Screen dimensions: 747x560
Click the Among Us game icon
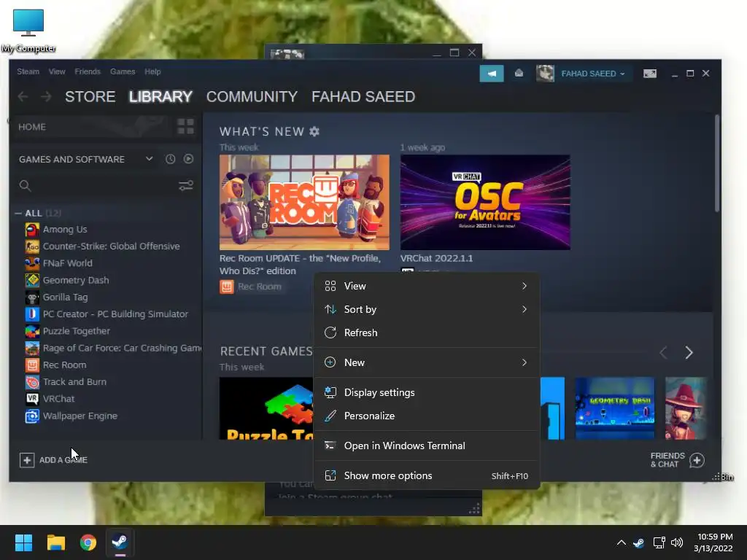click(x=32, y=230)
